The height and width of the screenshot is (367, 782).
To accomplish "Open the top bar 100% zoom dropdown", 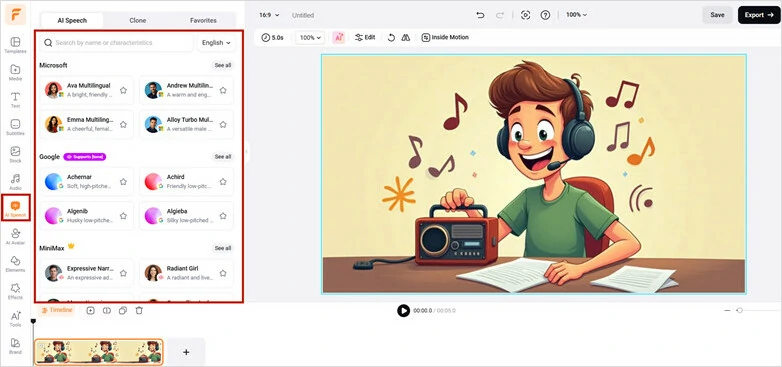I will pyautogui.click(x=576, y=15).
